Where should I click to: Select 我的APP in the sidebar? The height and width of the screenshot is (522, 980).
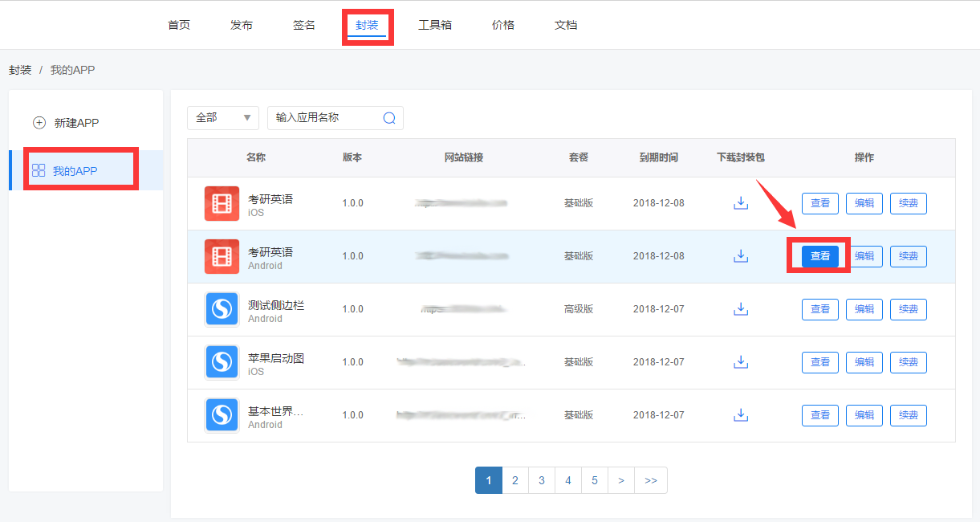point(75,170)
